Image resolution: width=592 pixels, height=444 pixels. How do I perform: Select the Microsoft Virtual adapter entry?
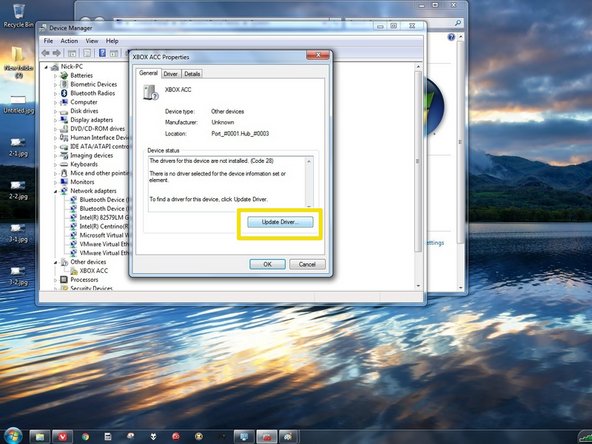tap(104, 235)
